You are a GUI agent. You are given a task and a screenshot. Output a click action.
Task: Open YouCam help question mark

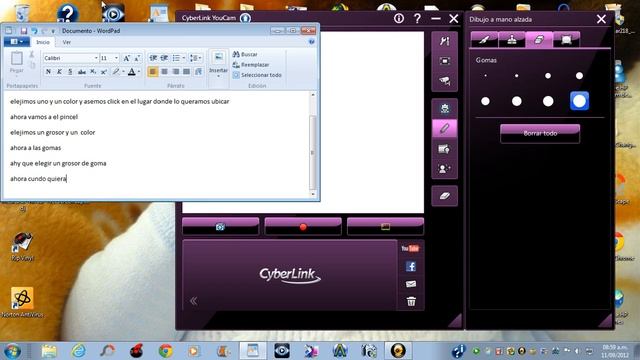click(x=417, y=18)
